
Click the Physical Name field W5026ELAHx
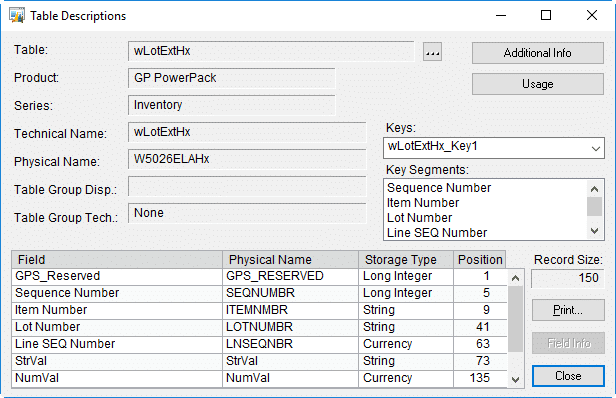point(247,159)
